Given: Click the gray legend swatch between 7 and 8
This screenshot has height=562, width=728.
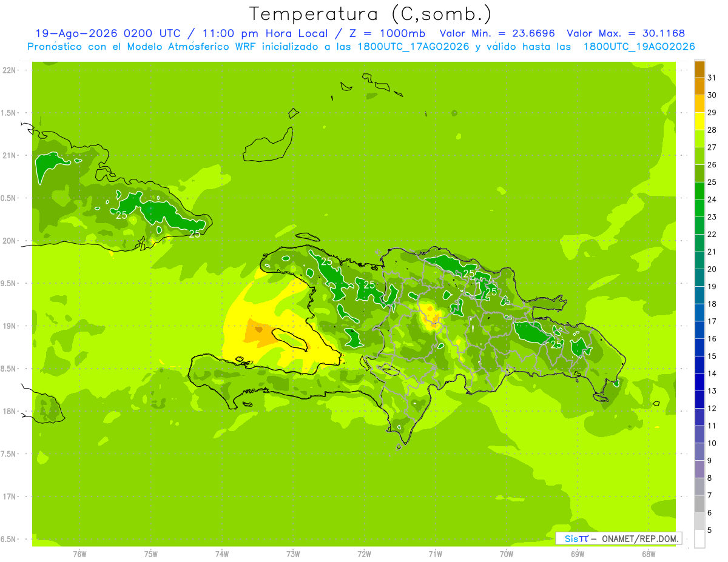Looking at the screenshot, I should coord(699,487).
